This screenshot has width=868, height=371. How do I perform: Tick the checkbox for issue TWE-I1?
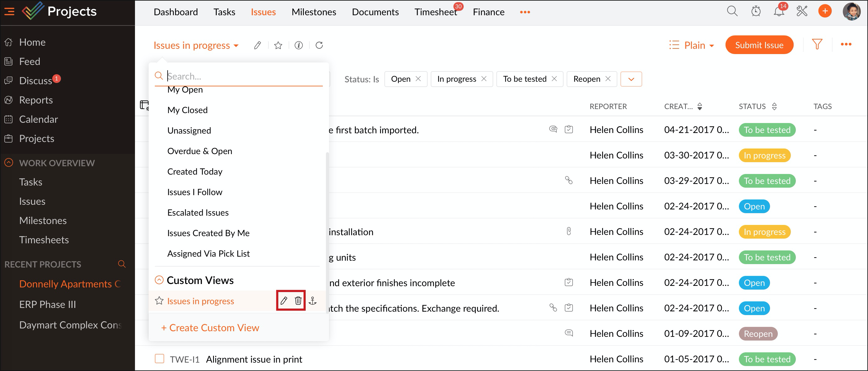159,358
